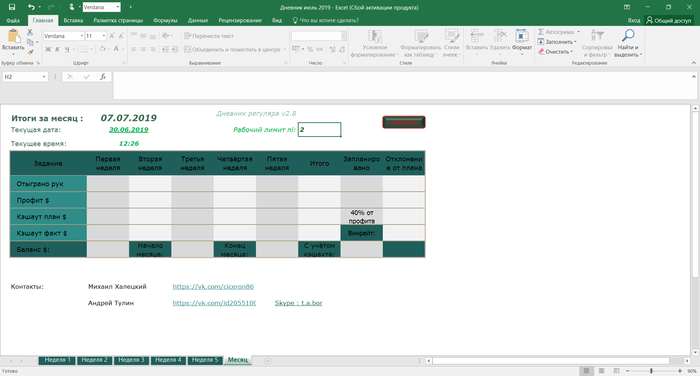The image size is (700, 376).
Task: Click the Text orientation icon
Action: click(x=166, y=36)
